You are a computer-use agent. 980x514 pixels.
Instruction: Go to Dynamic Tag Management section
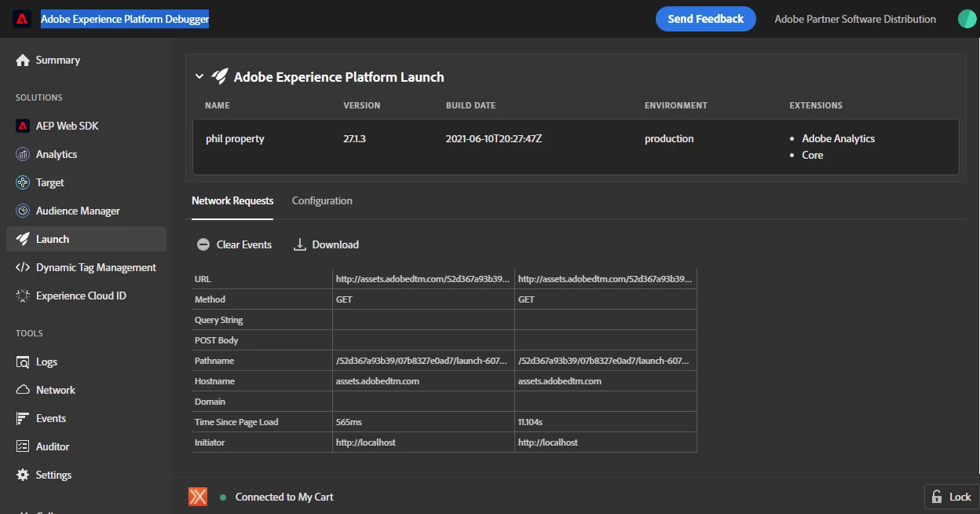tap(96, 267)
